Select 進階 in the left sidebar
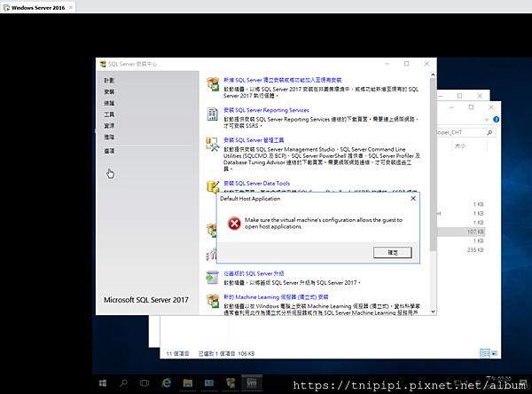532x394 pixels. click(x=109, y=137)
